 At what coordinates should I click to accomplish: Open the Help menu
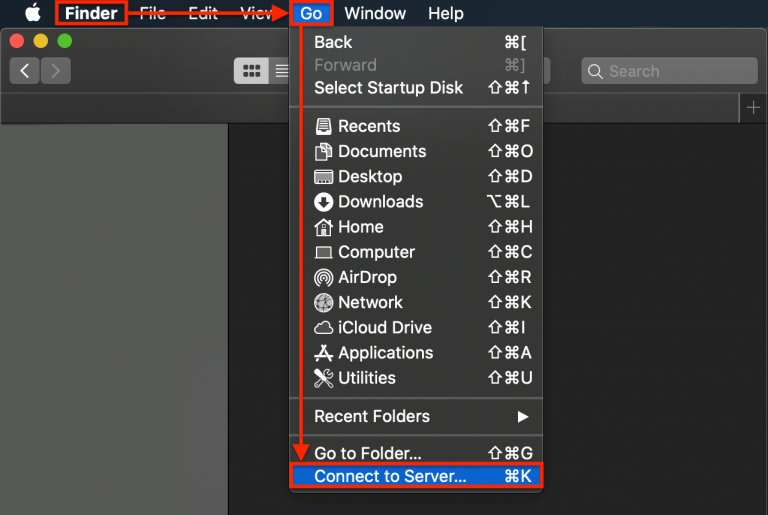click(x=445, y=13)
